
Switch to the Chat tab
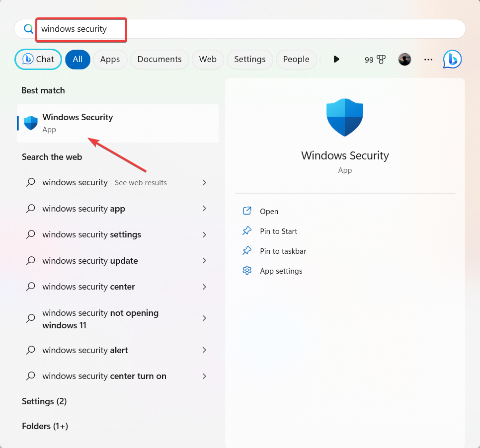pyautogui.click(x=38, y=60)
